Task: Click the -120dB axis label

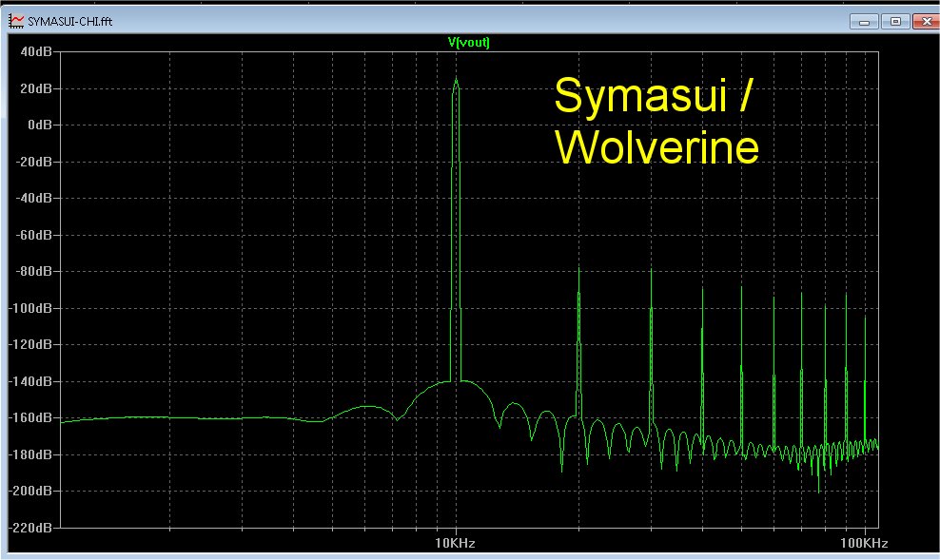Action: [x=30, y=344]
